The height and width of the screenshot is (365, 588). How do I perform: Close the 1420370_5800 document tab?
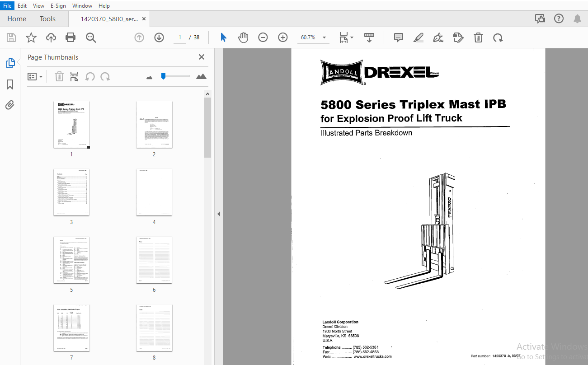(144, 19)
